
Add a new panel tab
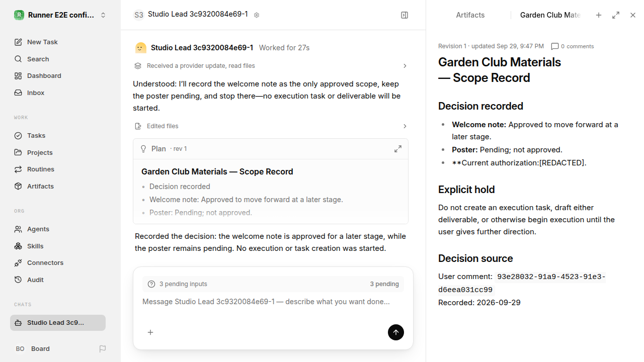coord(599,15)
